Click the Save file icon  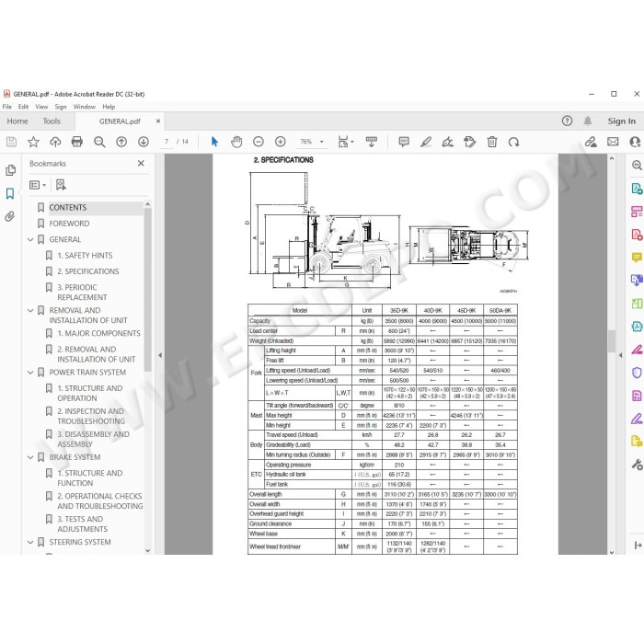click(11, 142)
